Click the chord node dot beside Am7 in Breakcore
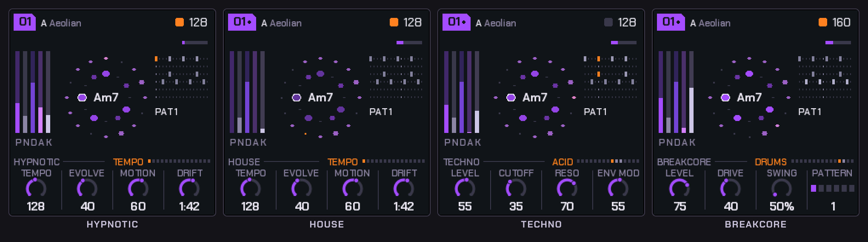Viewport: 868px width, 242px height. coord(725,98)
